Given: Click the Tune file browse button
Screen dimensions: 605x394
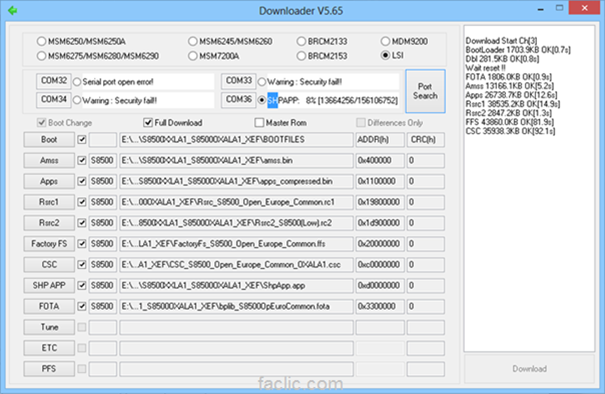Looking at the screenshot, I should (49, 327).
